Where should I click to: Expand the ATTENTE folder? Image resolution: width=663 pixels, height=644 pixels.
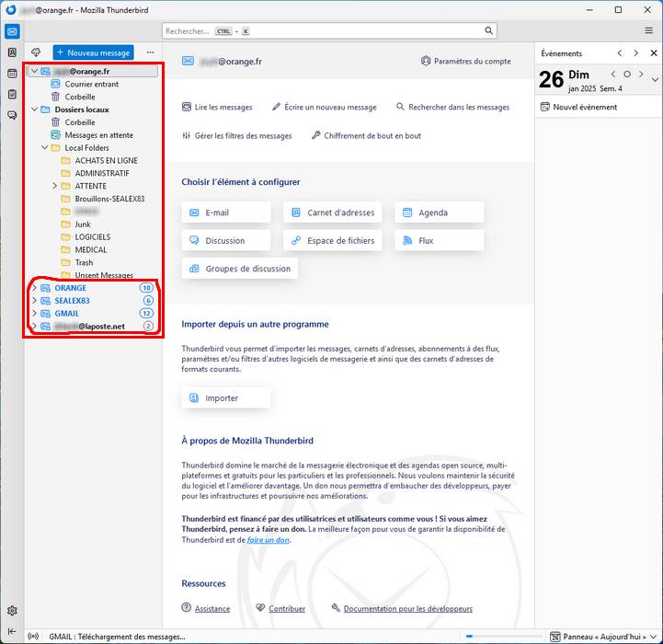(55, 186)
